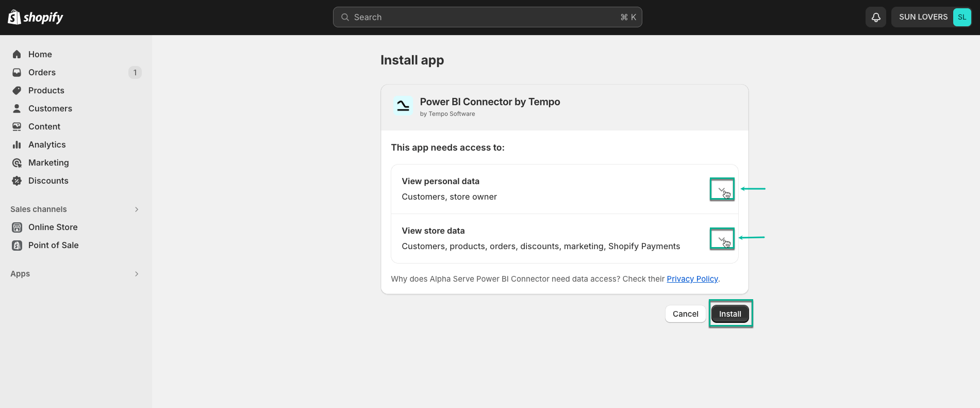This screenshot has width=980, height=408.
Task: Click the Analytics bar chart icon
Action: click(17, 144)
